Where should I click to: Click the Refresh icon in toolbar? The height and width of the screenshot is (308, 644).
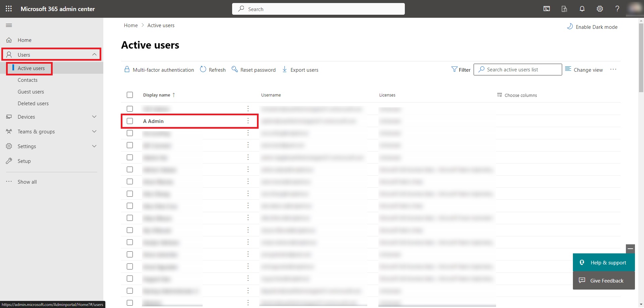point(203,69)
